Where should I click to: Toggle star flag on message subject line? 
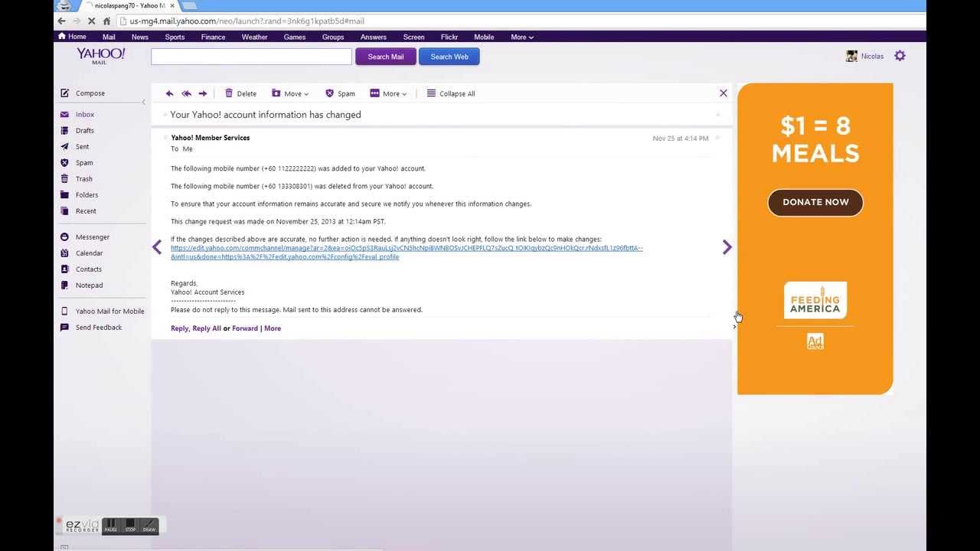717,115
